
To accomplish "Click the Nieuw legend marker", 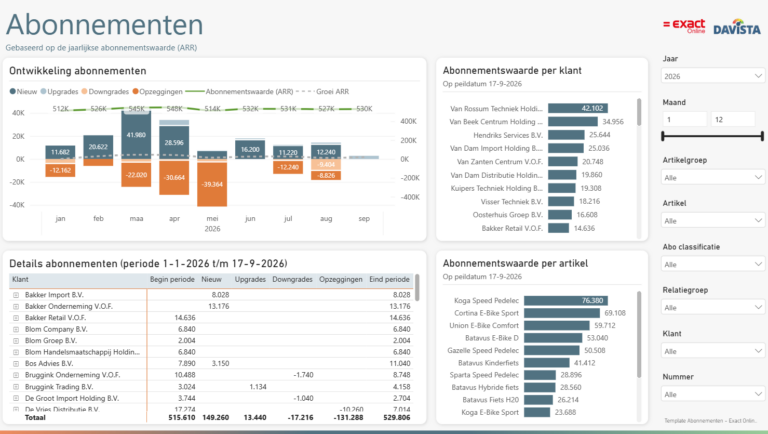I will pyautogui.click(x=13, y=92).
